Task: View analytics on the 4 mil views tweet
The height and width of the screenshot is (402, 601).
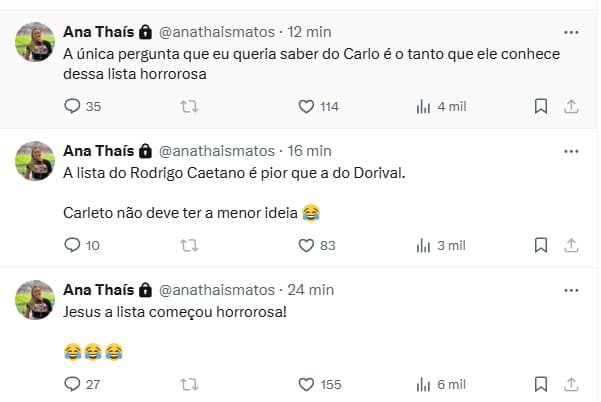Action: [424, 106]
